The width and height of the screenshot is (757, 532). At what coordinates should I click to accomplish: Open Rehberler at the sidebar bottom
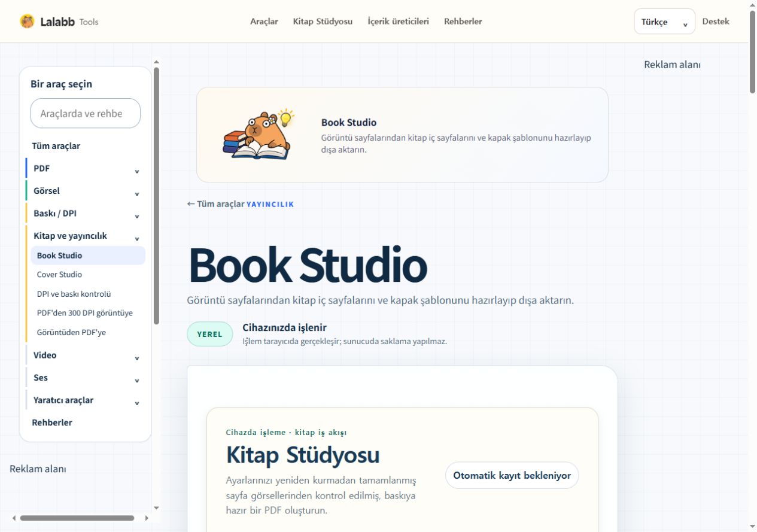52,422
